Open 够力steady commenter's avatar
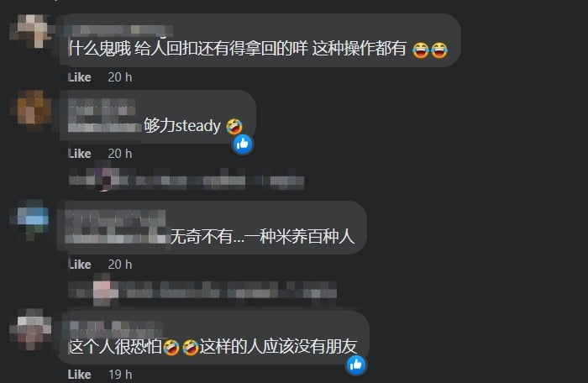Screen dimensions: 588x383 [x=31, y=110]
